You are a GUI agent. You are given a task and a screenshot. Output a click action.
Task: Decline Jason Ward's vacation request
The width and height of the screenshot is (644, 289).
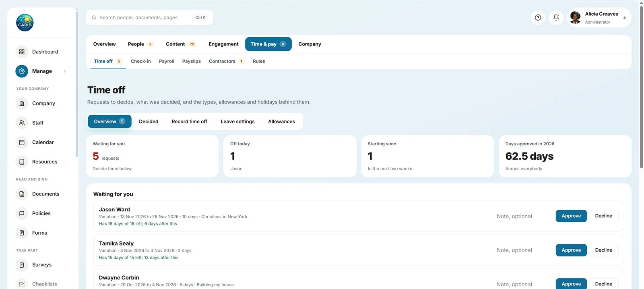click(x=604, y=216)
